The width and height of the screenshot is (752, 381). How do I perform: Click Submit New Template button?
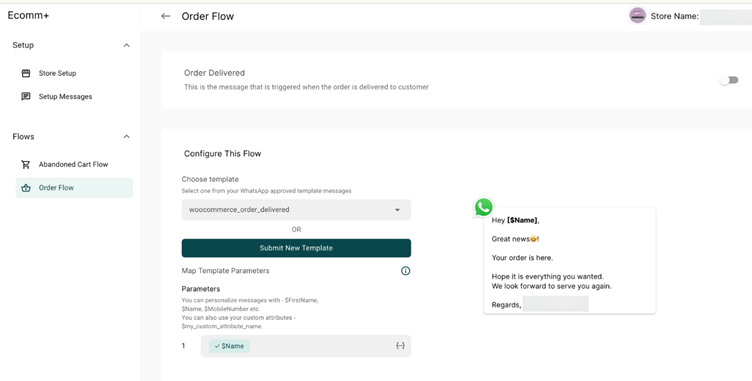pos(296,248)
